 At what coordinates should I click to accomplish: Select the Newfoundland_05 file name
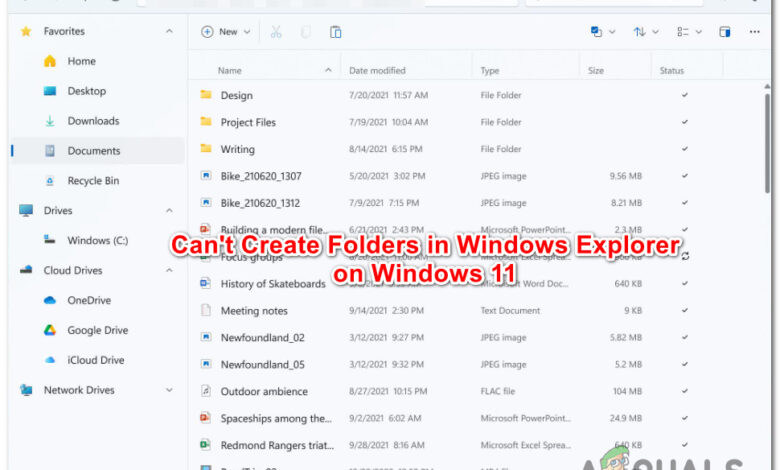(263, 365)
